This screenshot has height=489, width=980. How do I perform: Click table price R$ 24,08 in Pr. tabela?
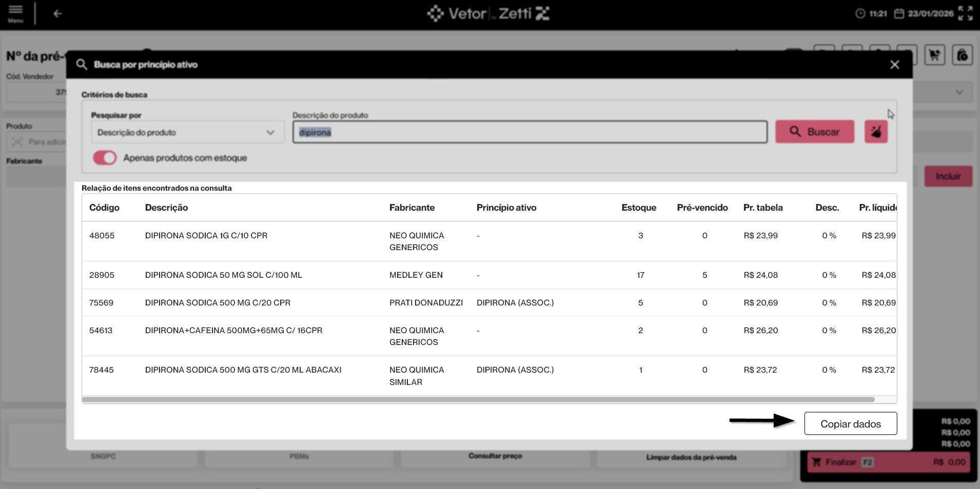pyautogui.click(x=760, y=275)
